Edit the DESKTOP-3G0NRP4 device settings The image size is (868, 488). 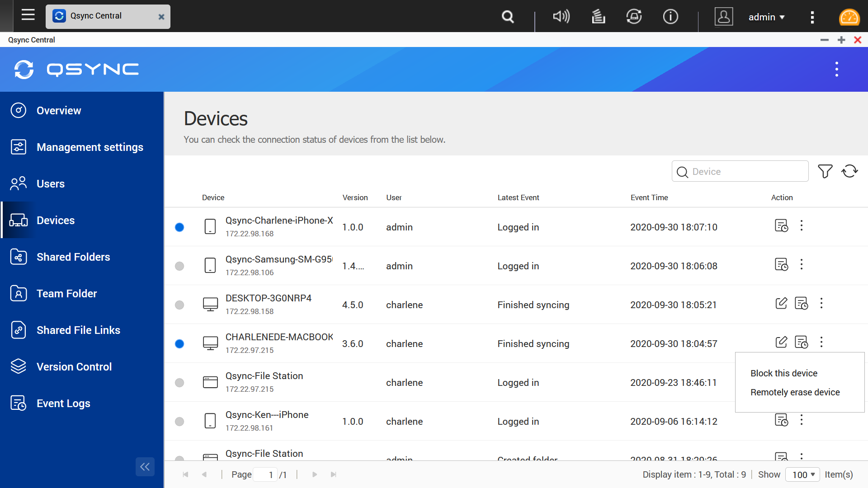coord(781,303)
